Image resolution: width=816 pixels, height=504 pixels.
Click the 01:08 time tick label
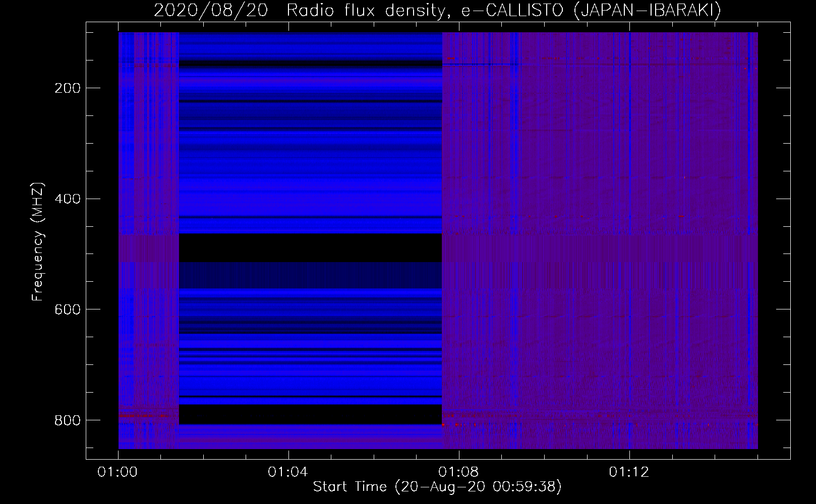coord(458,472)
